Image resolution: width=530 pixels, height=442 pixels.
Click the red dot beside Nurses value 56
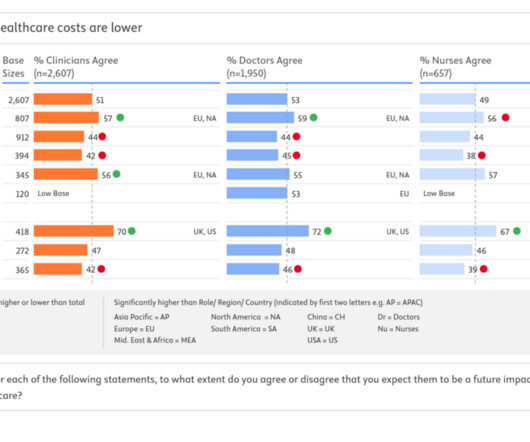click(x=506, y=117)
